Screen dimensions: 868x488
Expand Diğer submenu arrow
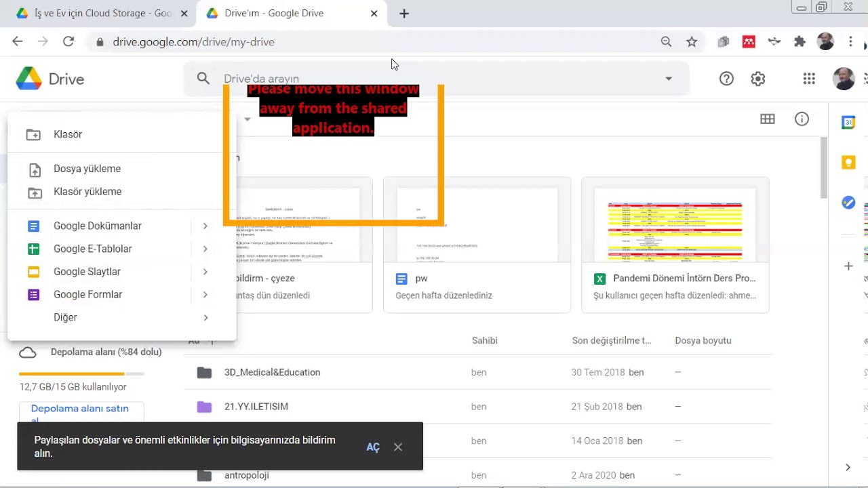[205, 317]
